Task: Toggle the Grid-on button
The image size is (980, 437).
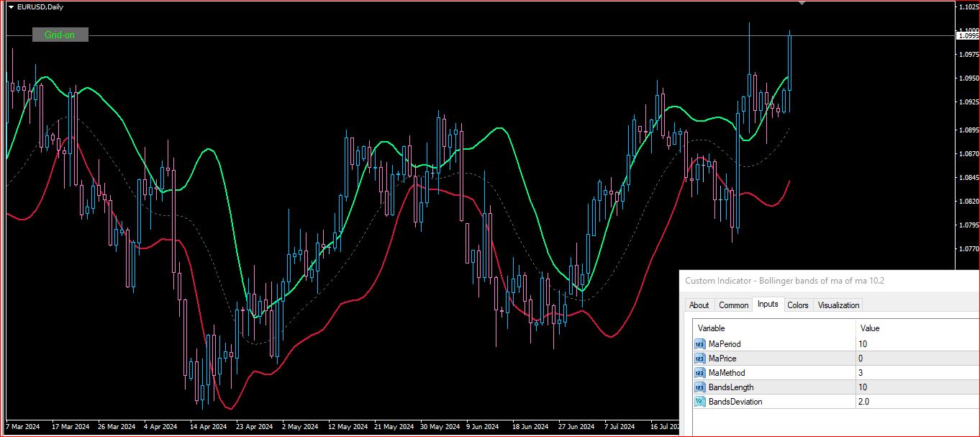Action: point(60,35)
